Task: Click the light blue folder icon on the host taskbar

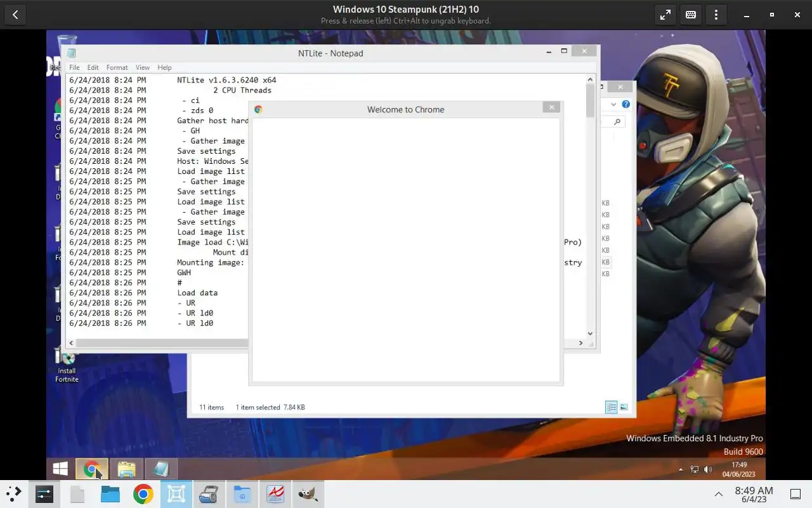Action: click(242, 494)
